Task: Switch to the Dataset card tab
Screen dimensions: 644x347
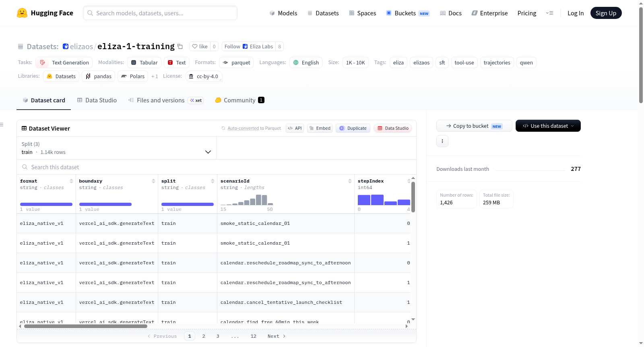Action: click(43, 100)
